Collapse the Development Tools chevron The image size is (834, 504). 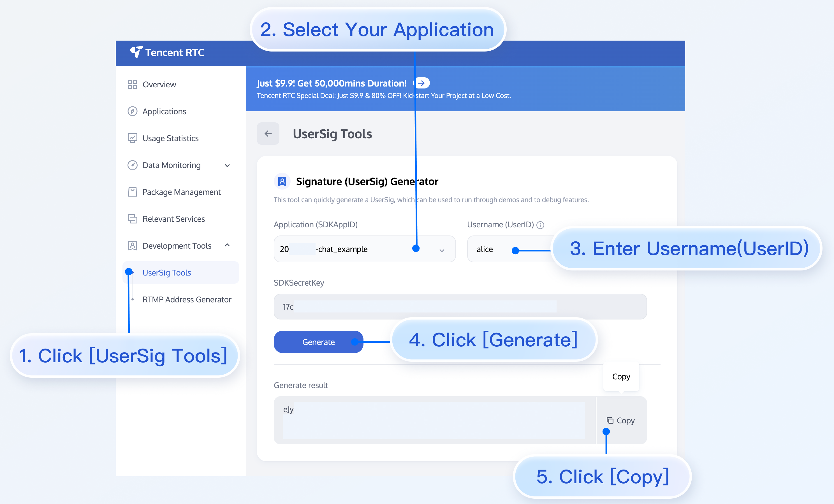click(228, 245)
